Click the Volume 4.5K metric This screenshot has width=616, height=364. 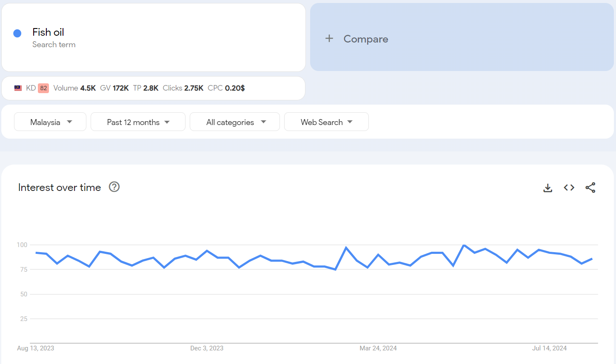74,88
